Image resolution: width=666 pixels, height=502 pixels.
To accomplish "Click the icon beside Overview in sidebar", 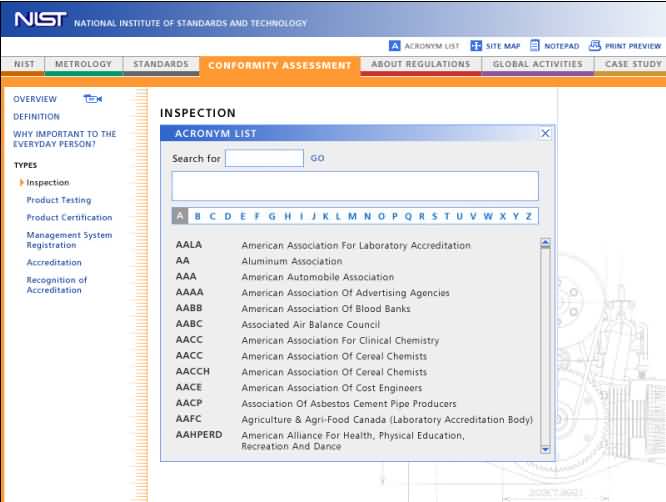I will pos(92,99).
